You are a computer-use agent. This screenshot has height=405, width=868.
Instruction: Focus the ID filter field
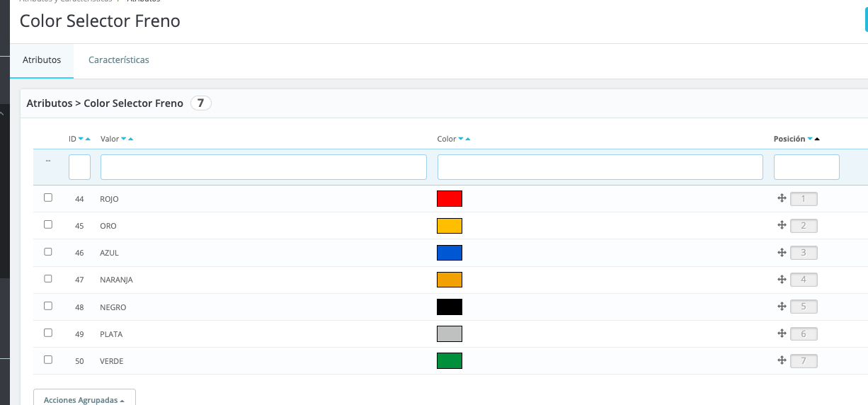coord(79,167)
